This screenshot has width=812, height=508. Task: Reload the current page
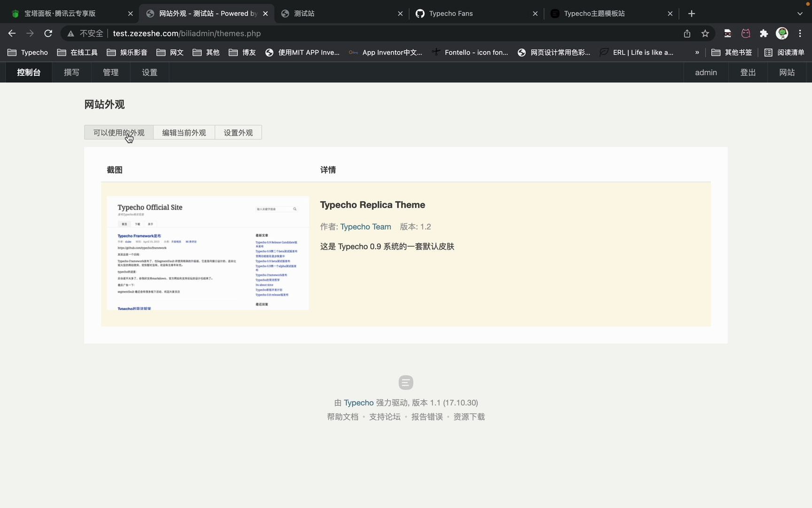[x=48, y=33]
